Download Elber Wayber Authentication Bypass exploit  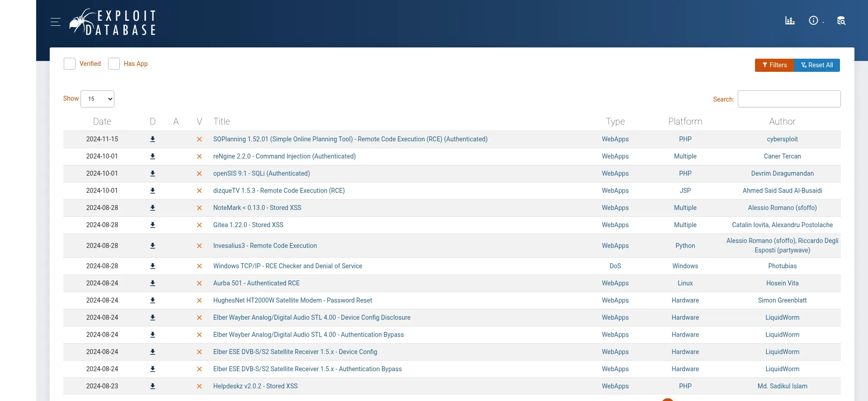153,335
